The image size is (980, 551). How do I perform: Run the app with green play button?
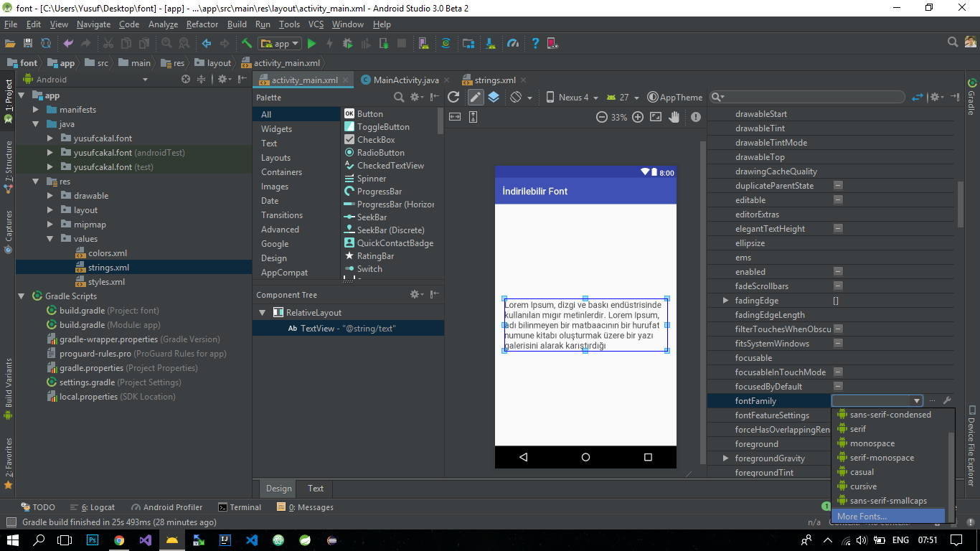click(311, 44)
